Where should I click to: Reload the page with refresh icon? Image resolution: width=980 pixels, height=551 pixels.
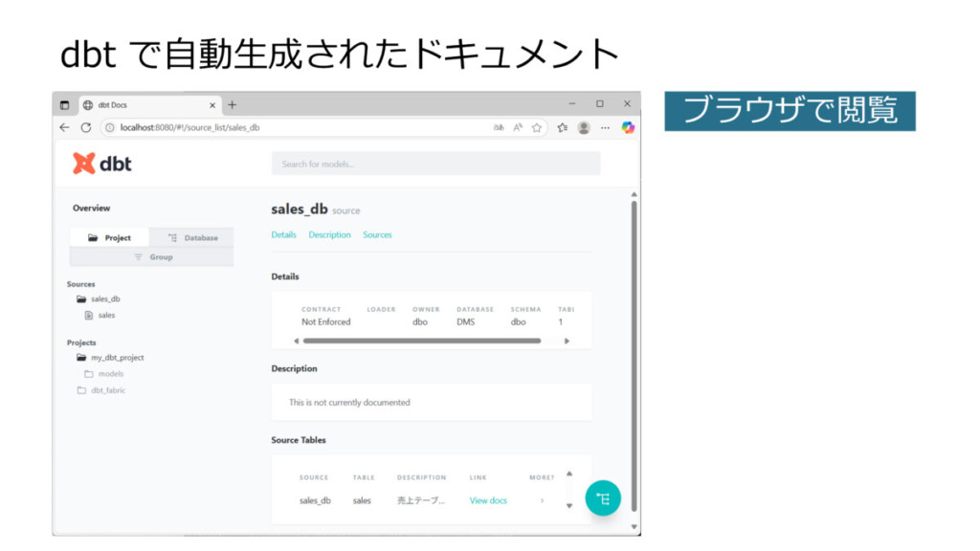click(86, 127)
